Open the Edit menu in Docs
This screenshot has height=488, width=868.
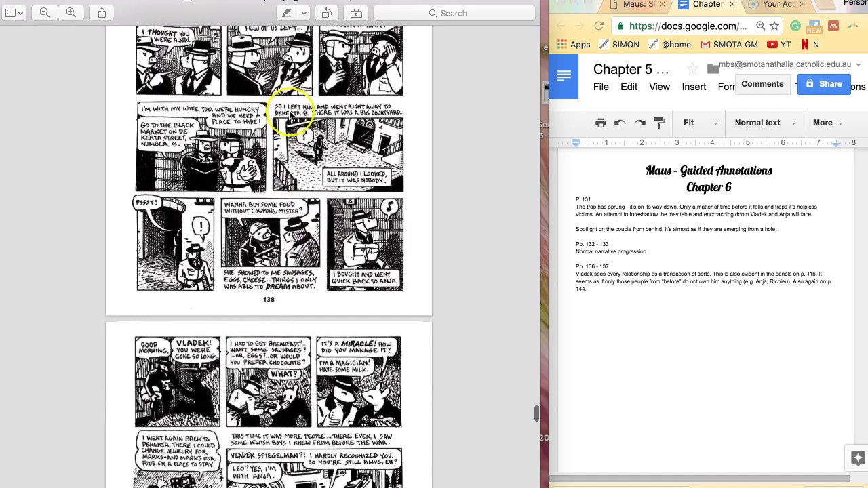tap(629, 87)
